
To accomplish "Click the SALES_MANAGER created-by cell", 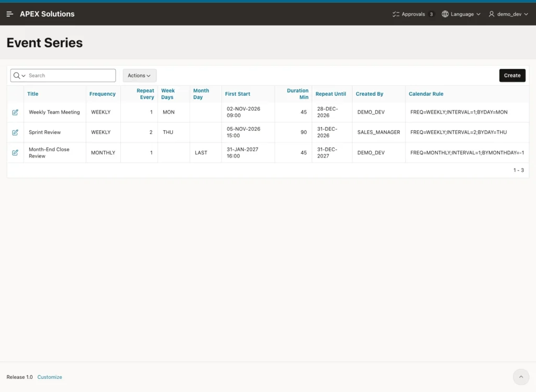I will pos(379,132).
